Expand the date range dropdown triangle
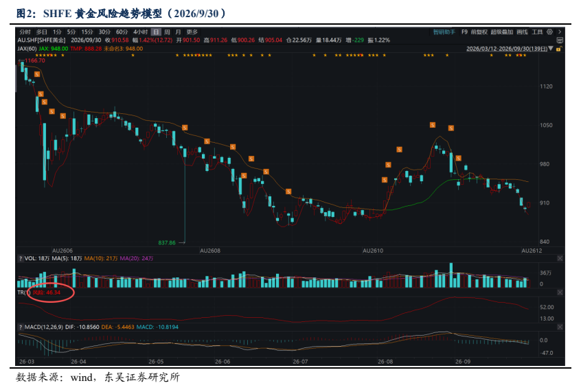Viewport: 581px width, 392px height. coord(551,49)
